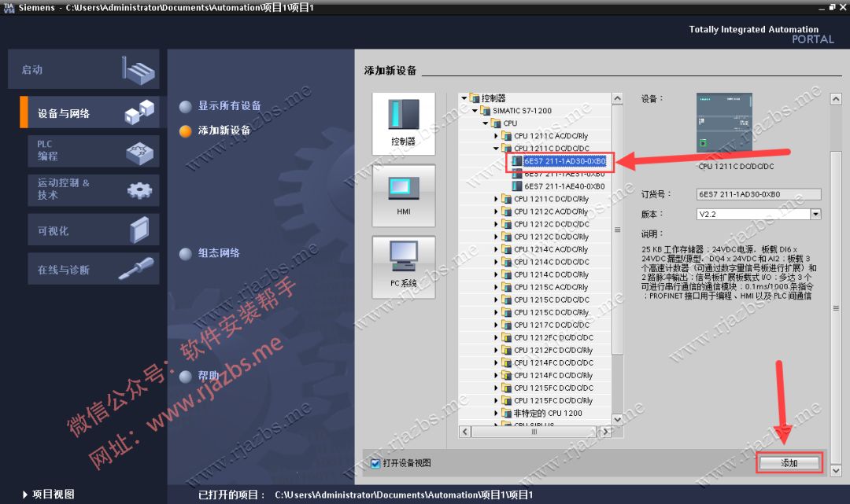Click the CPU 1211C DC/DC/DC preview thumbnail
The height and width of the screenshot is (504, 850).
[x=723, y=122]
